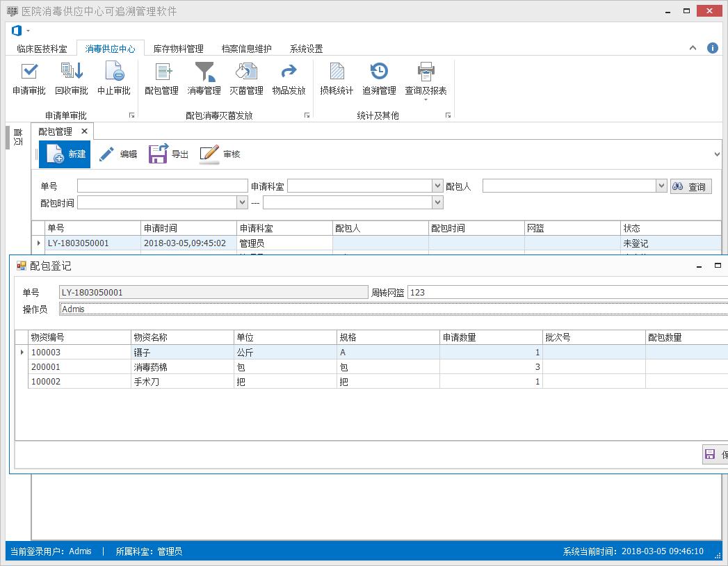This screenshot has width=728, height=566.
Task: Maximize the 配包登记 dialog
Action: (x=718, y=266)
